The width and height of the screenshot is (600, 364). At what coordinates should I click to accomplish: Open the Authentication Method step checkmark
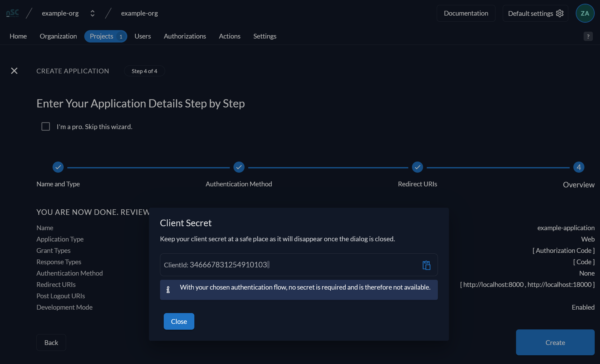(239, 167)
